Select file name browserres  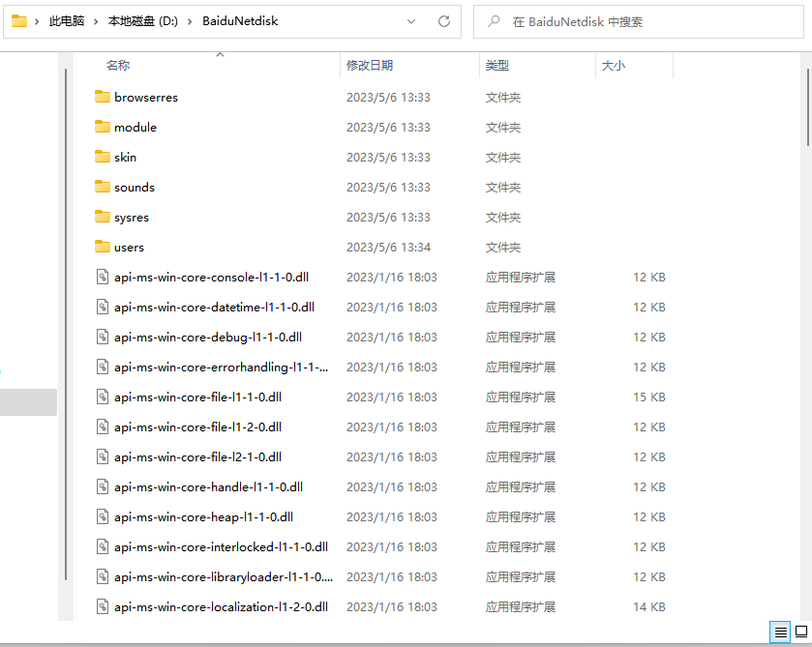[x=146, y=98]
